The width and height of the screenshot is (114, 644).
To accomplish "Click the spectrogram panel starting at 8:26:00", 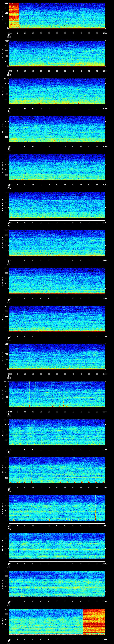I will (x=57, y=470).
